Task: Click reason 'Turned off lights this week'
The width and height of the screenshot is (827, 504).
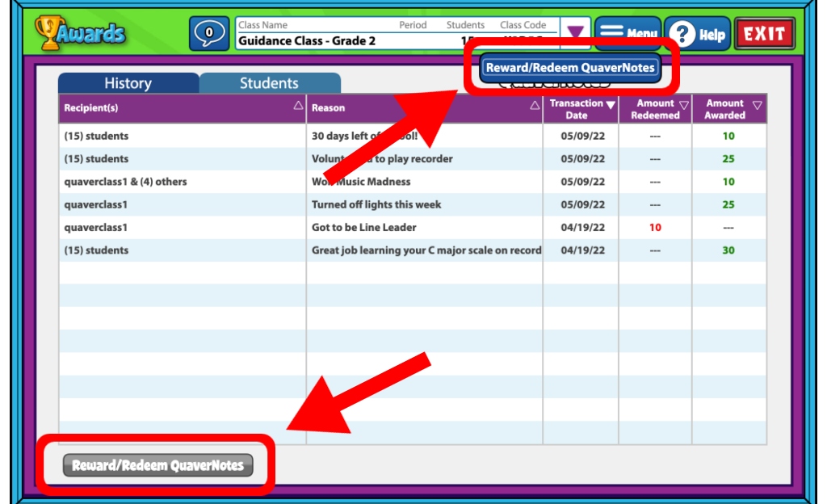Action: (376, 204)
